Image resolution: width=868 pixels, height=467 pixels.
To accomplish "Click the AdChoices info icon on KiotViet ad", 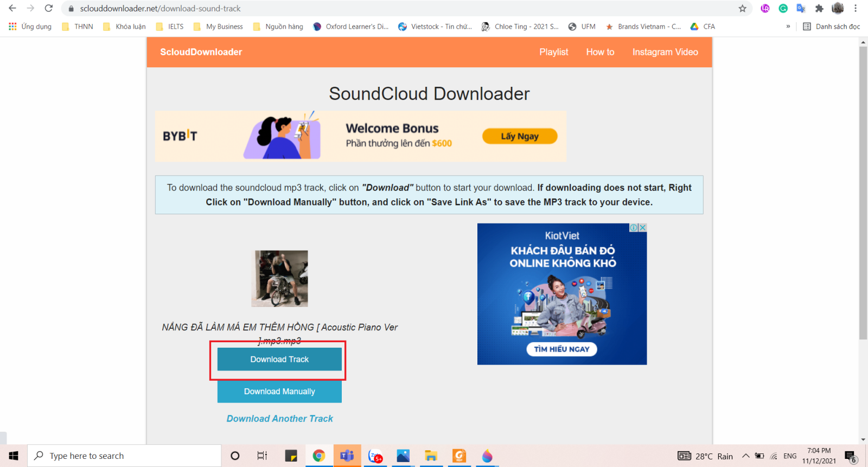I will pyautogui.click(x=634, y=228).
